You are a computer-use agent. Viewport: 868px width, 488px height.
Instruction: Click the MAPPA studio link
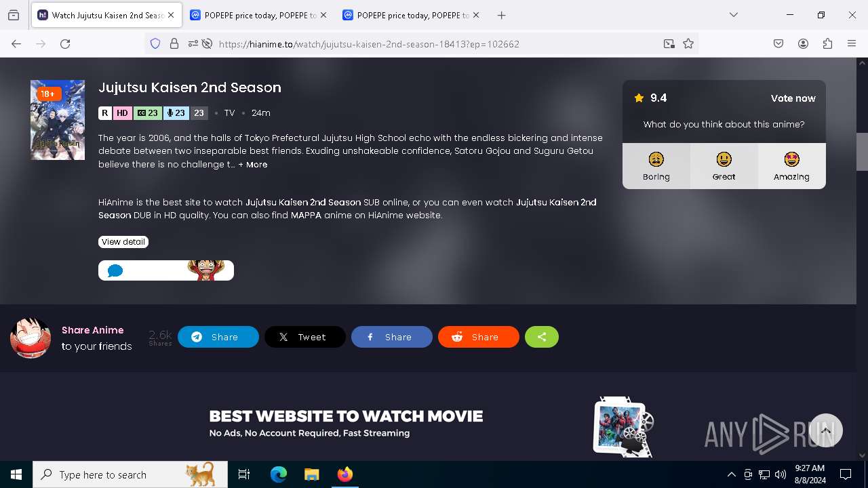(307, 216)
